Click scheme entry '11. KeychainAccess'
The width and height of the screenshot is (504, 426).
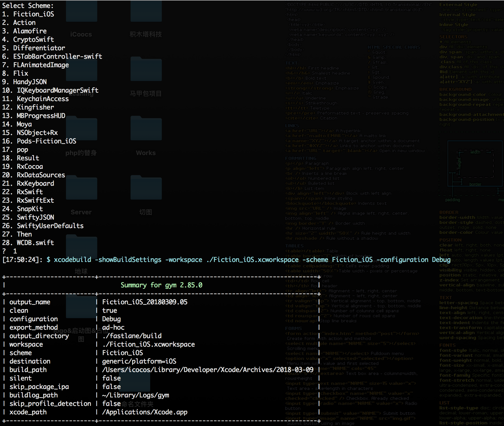pyautogui.click(x=35, y=99)
